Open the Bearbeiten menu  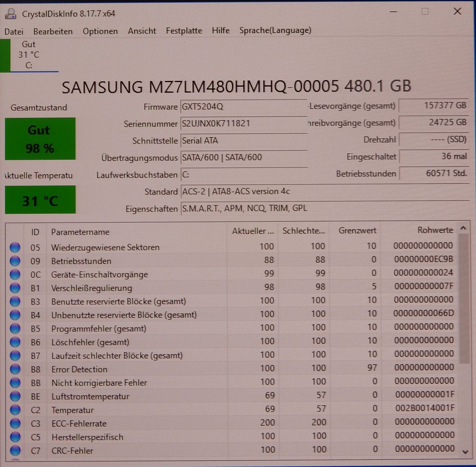coord(53,31)
